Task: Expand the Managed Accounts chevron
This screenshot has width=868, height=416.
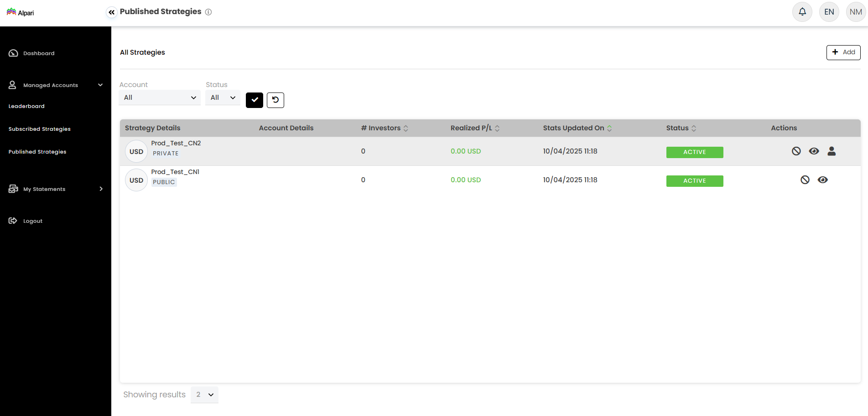Action: coord(100,85)
